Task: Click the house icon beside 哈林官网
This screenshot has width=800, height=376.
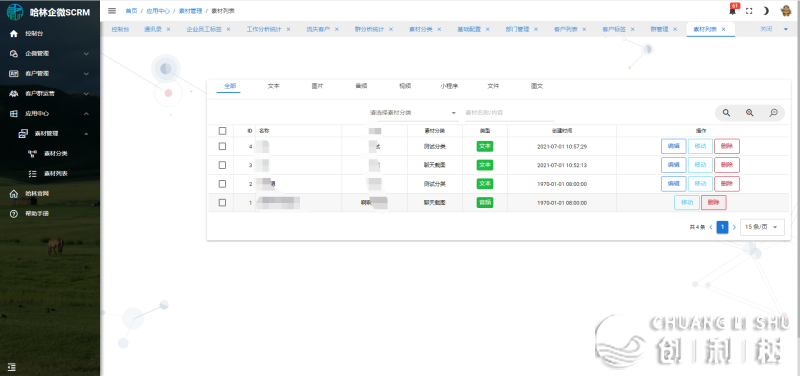Action: [14, 194]
